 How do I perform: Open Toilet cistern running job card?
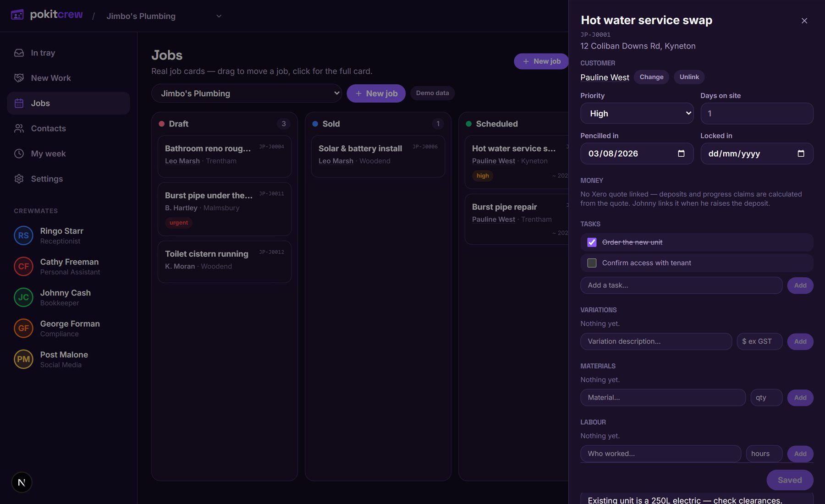[225, 262]
